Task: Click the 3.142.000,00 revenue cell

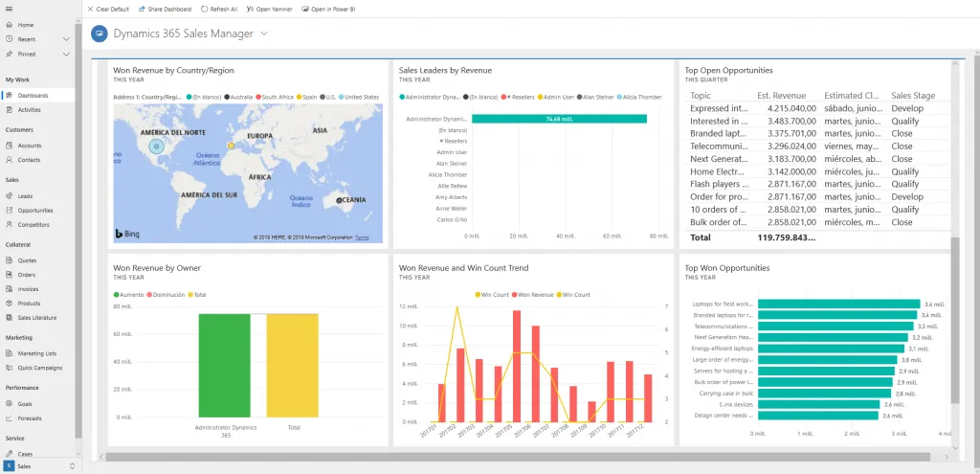Action: (791, 171)
